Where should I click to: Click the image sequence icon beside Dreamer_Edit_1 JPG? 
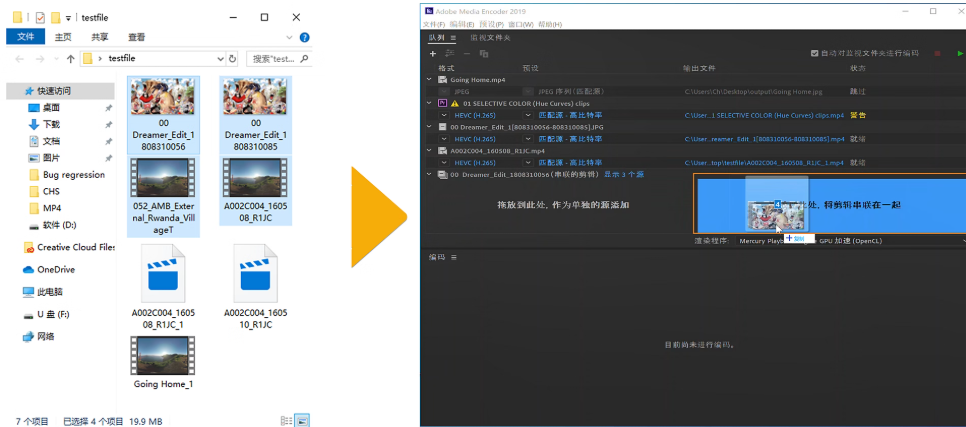(x=442, y=127)
